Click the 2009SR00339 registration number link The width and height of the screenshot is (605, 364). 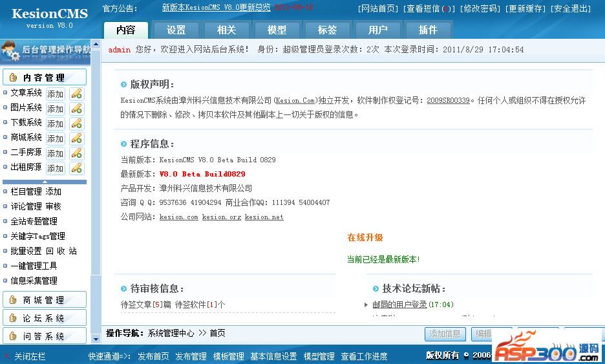tap(448, 100)
